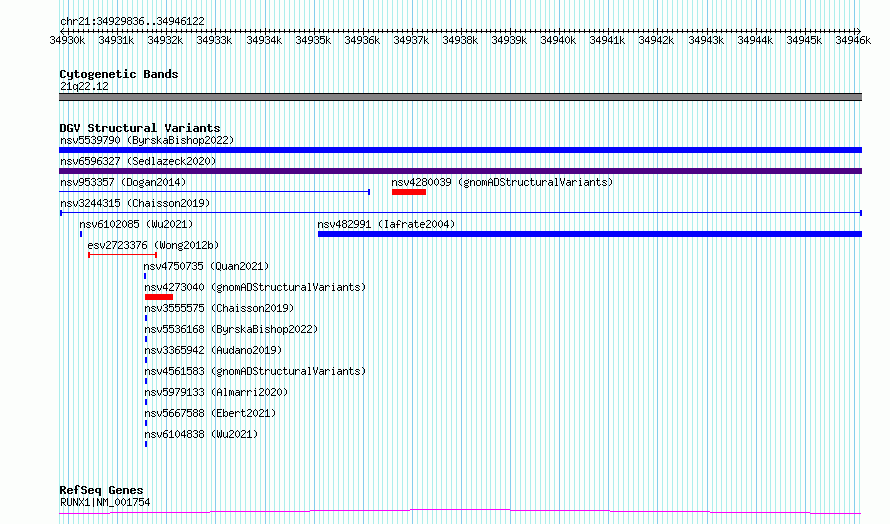
Task: Select the thin nsv953357 variant line
Action: coord(215,192)
